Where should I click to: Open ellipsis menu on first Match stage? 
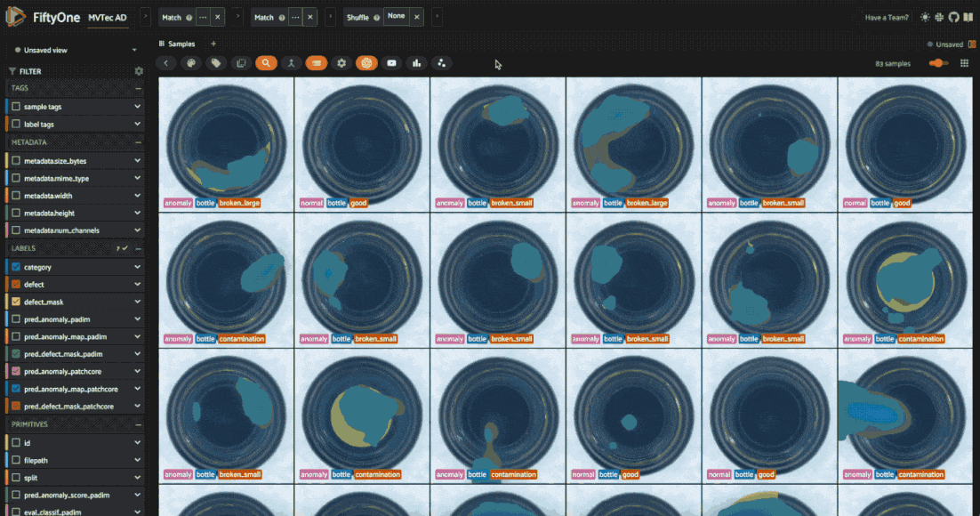pyautogui.click(x=203, y=18)
